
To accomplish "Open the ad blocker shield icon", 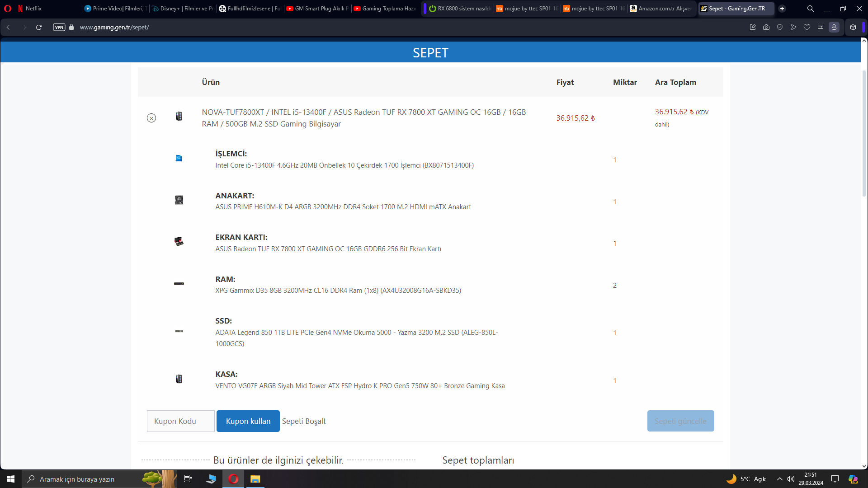I will pyautogui.click(x=780, y=27).
